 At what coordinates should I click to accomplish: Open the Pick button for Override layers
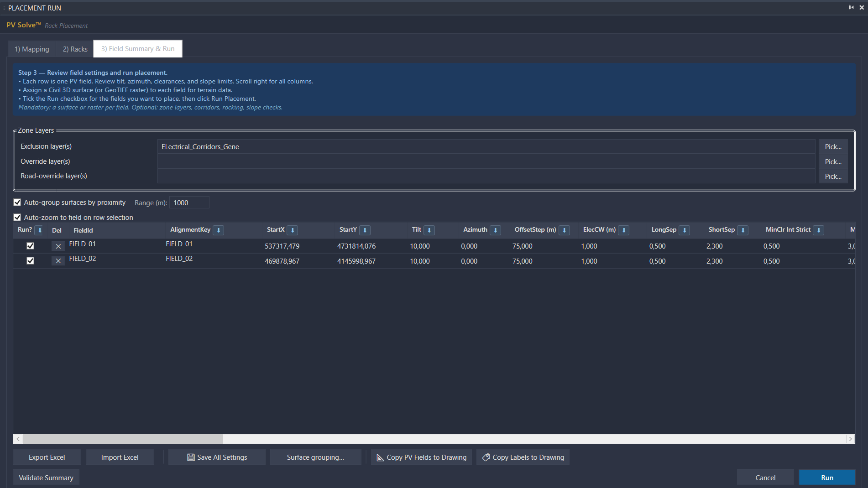tap(833, 162)
